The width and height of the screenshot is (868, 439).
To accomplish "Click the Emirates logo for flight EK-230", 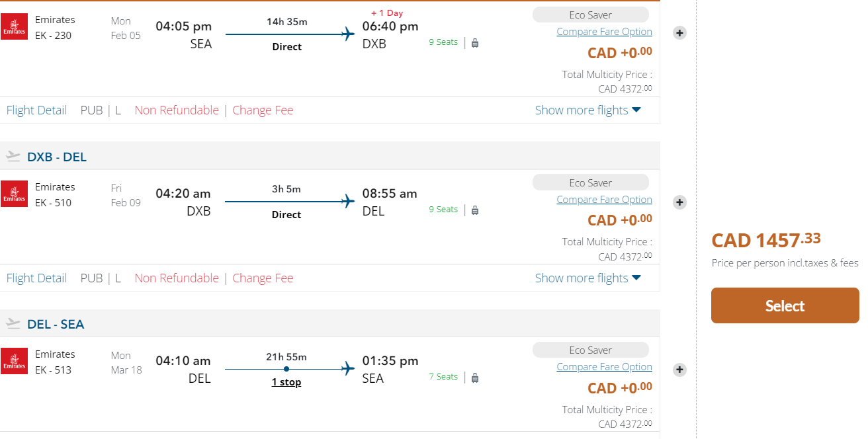I will (14, 26).
